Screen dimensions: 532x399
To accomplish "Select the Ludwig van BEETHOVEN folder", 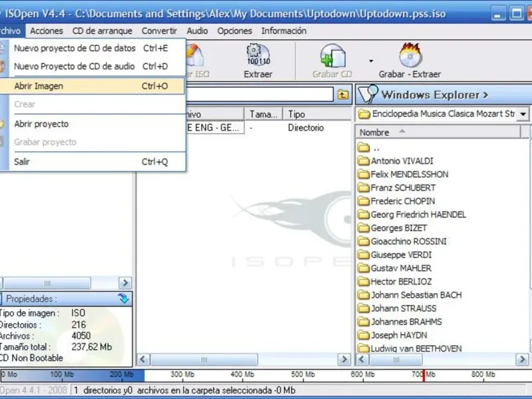I will click(410, 348).
